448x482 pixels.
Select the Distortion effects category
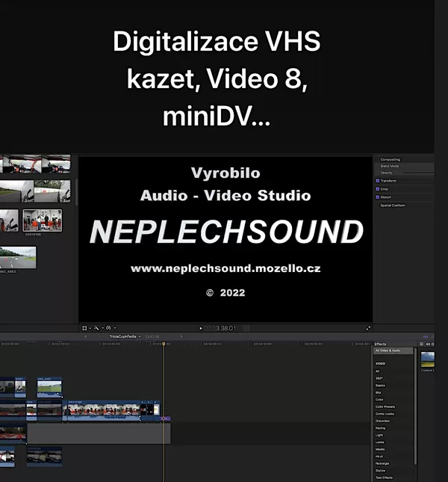coord(382,421)
